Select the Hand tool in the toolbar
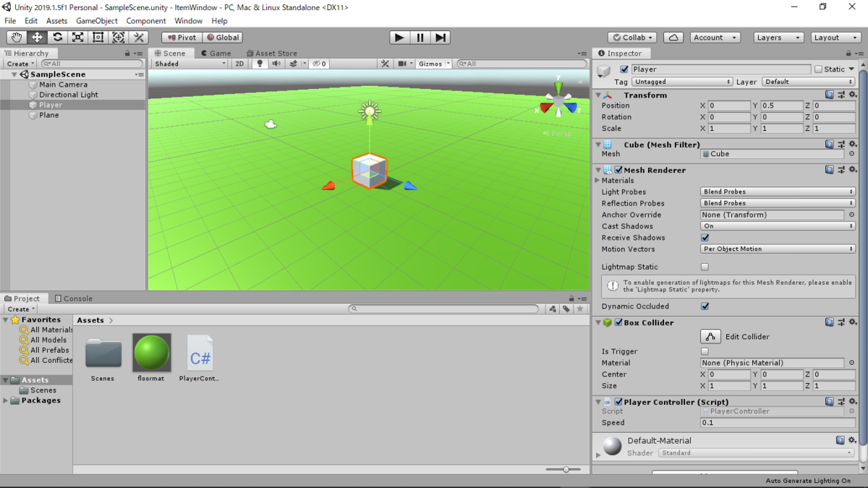 [x=16, y=38]
